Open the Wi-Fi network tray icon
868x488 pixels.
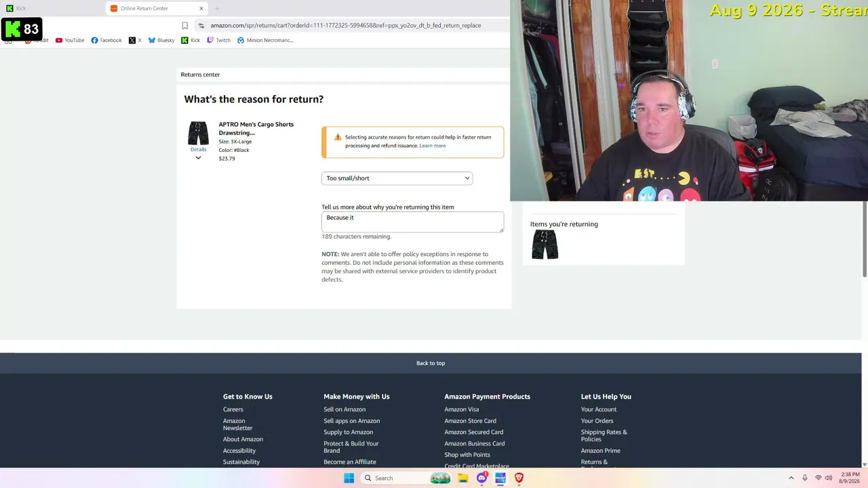(818, 478)
